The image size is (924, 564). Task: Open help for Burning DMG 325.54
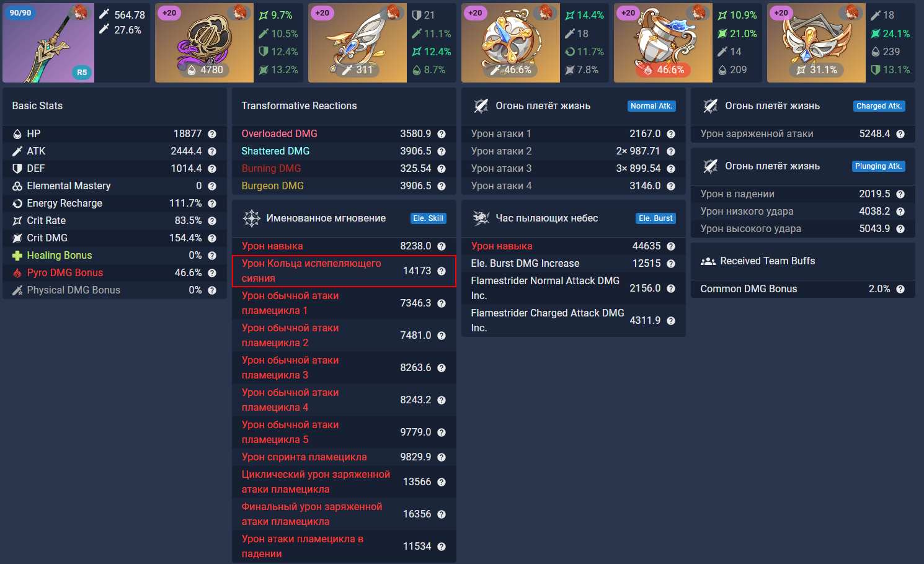[442, 169]
